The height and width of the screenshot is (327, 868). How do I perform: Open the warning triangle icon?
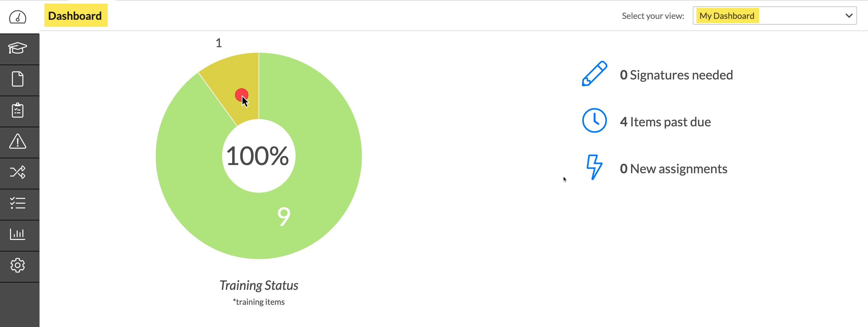click(18, 141)
